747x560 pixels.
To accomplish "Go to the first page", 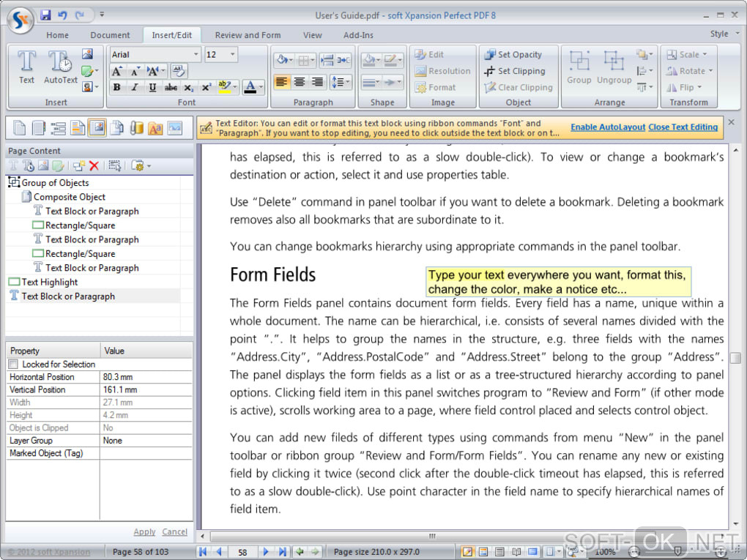I will 203,551.
